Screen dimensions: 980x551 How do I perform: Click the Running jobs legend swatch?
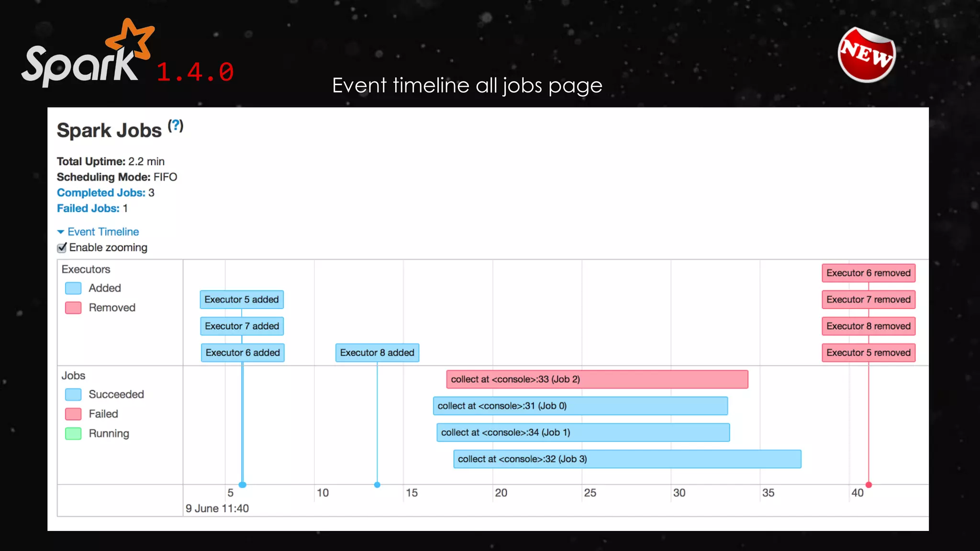click(73, 434)
